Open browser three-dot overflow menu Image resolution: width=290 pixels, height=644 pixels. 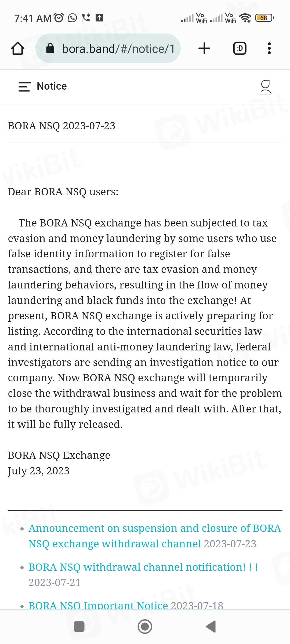pos(269,49)
